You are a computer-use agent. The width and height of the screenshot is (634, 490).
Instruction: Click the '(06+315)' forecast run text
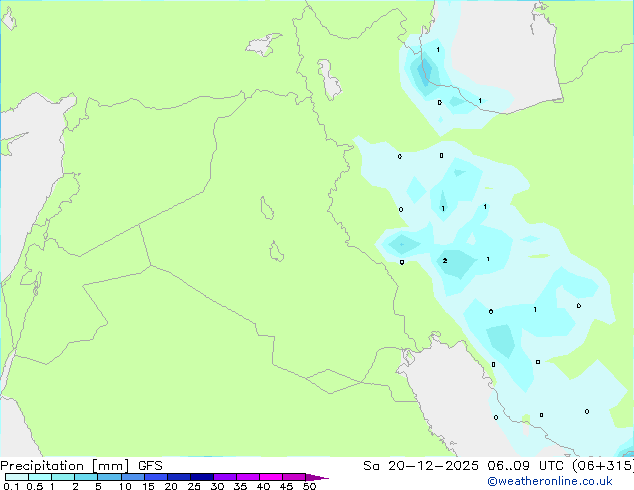pyautogui.click(x=603, y=466)
